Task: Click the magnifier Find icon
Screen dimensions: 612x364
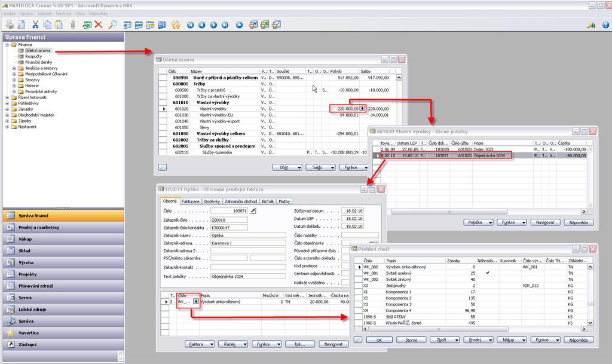Action: 112,25
